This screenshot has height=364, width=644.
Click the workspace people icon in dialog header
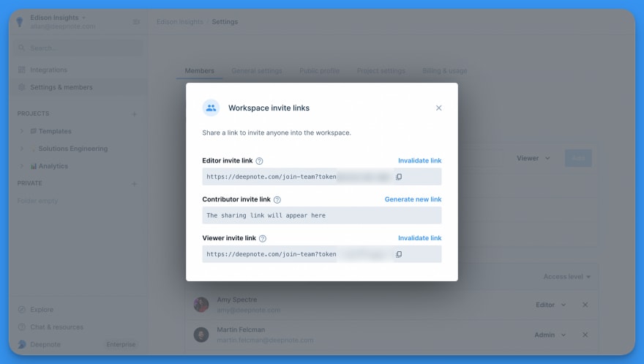211,108
